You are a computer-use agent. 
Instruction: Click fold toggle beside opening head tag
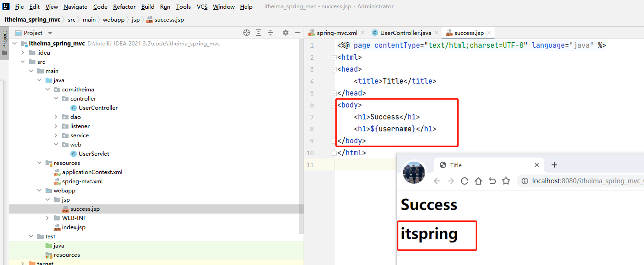(x=334, y=69)
